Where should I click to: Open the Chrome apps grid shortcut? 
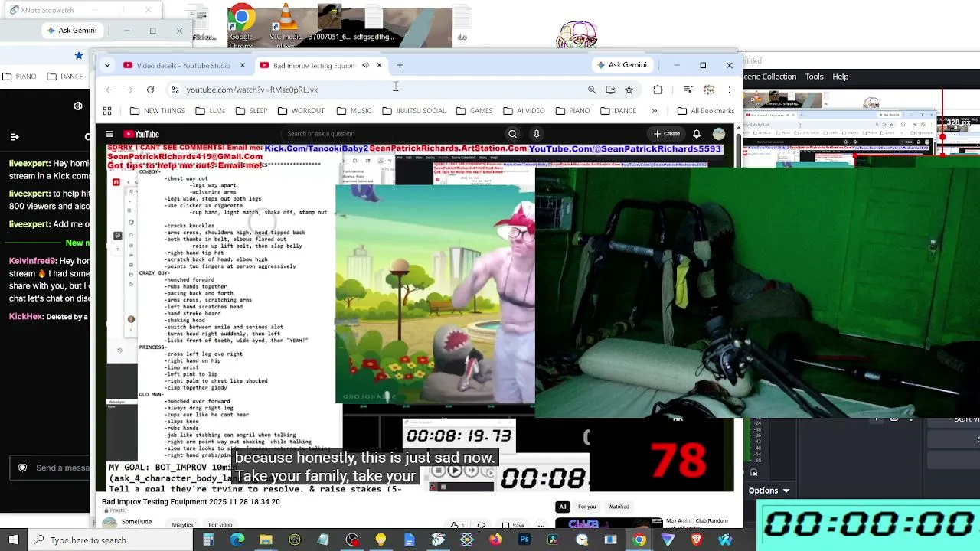coord(108,111)
